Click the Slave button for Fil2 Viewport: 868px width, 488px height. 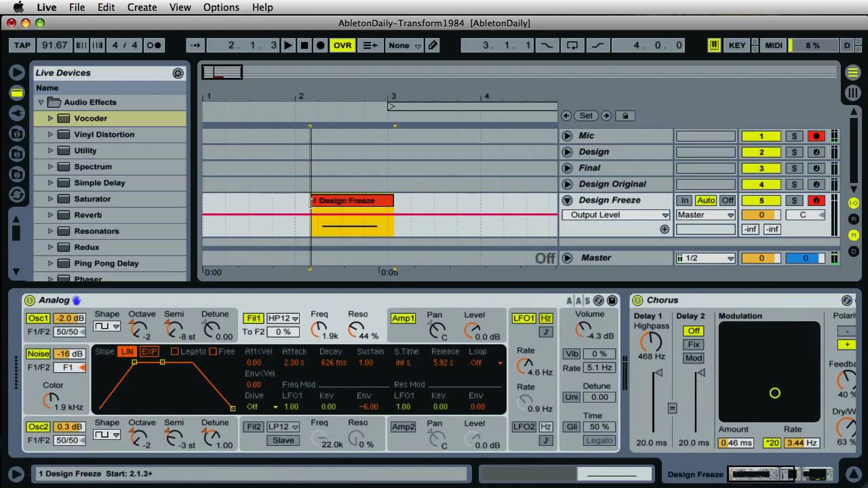[283, 441]
